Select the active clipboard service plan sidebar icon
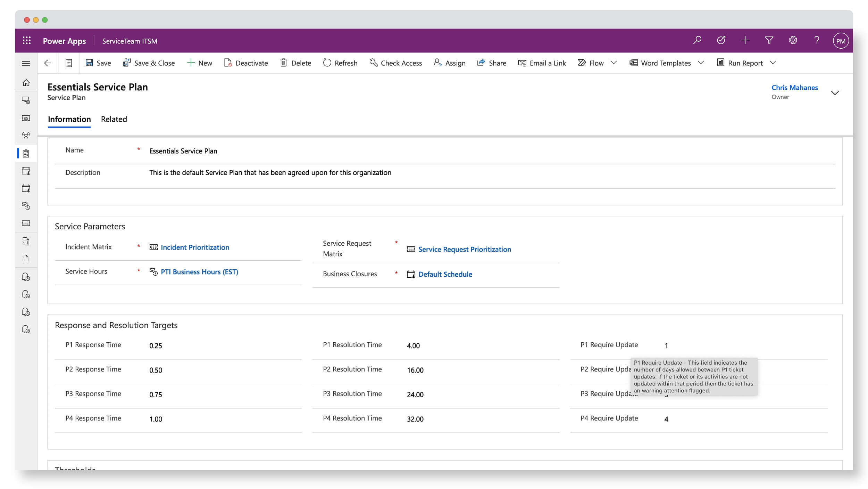Screen dimensions: 868x489 [26, 153]
